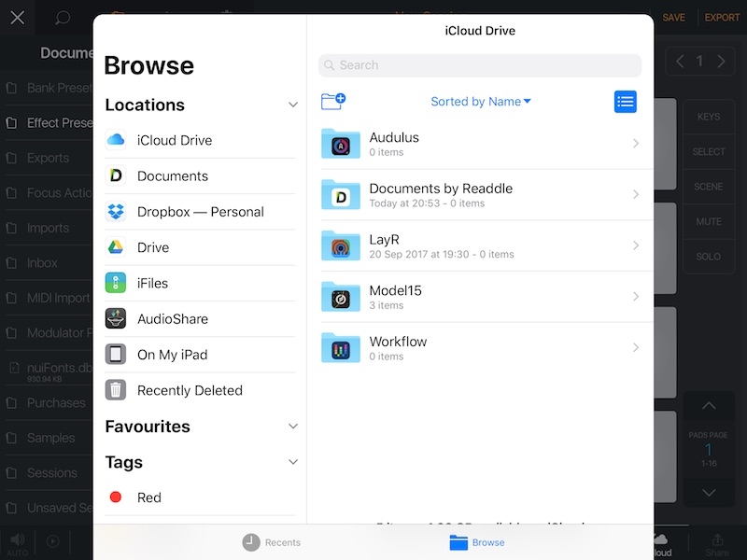The image size is (747, 560).
Task: Open iCloud Drive location in sidebar
Action: tap(200, 140)
